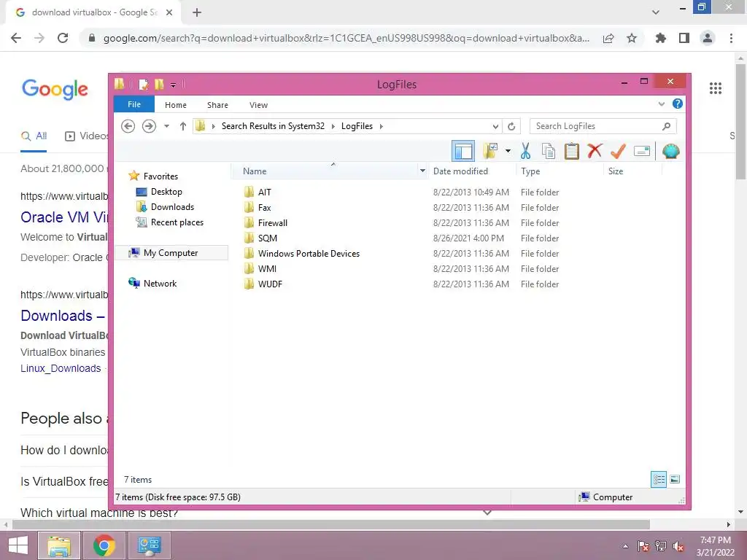Open the Linux_Downloads link in Chrome
This screenshot has height=560, width=747.
pyautogui.click(x=61, y=368)
